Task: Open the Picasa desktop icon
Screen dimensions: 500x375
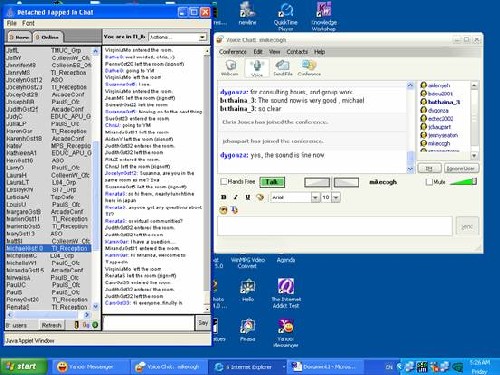Action: (248, 330)
